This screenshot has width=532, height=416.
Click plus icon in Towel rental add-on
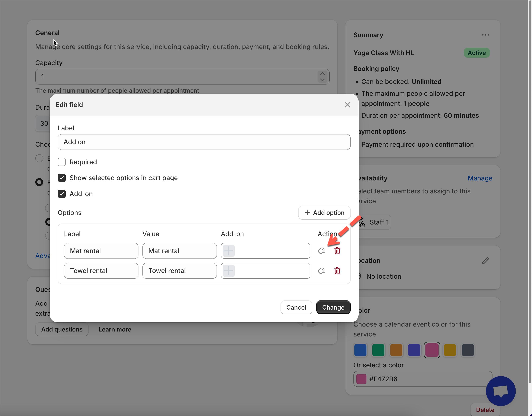click(x=229, y=271)
